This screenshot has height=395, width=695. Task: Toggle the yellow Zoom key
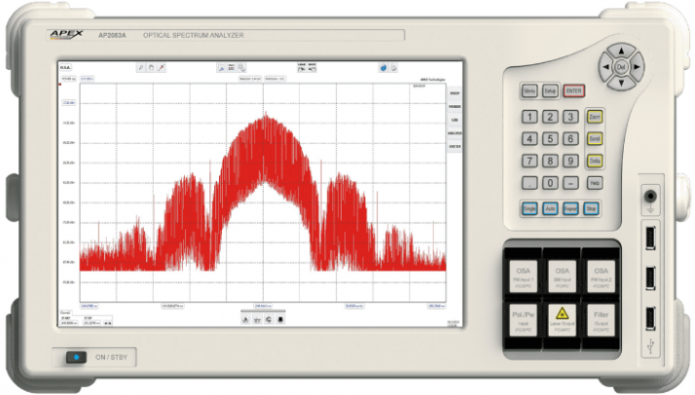pos(594,117)
